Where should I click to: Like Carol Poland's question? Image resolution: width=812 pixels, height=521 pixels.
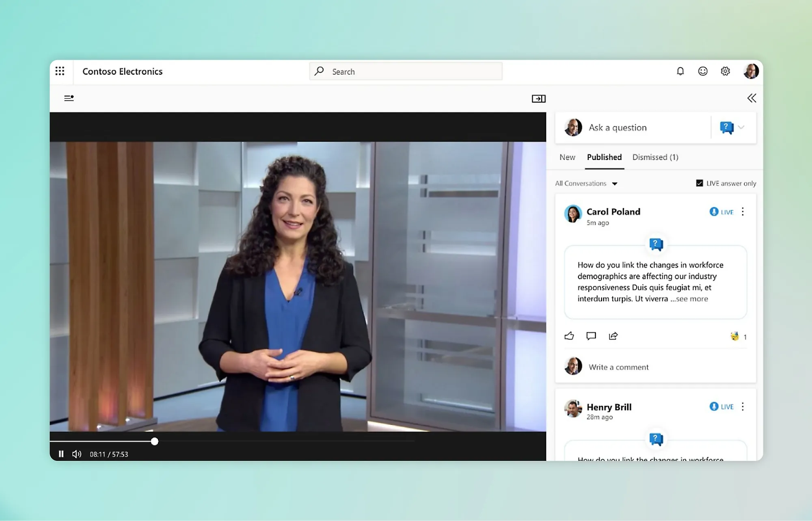[x=569, y=336]
